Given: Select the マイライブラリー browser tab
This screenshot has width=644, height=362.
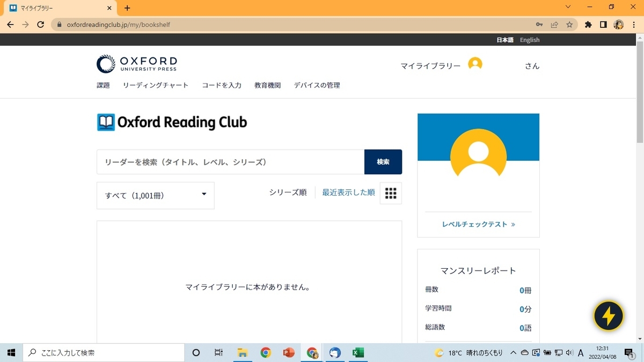Looking at the screenshot, I should 59,8.
